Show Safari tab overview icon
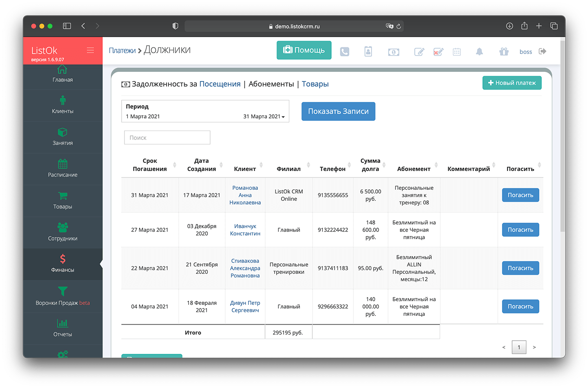The width and height of the screenshot is (588, 388). (554, 26)
